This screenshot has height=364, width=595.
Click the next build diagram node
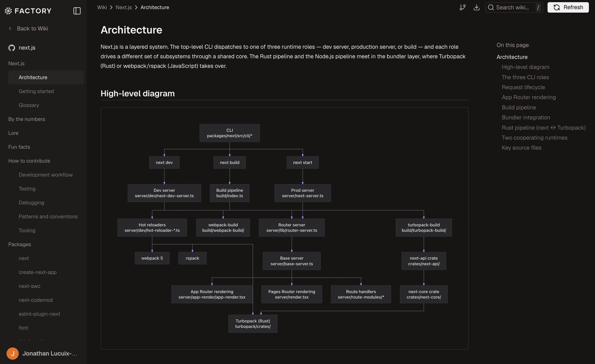tap(229, 162)
